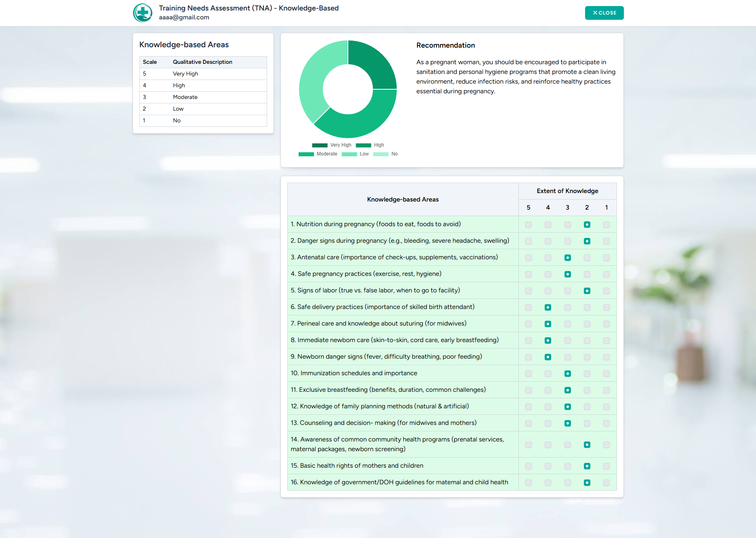The width and height of the screenshot is (756, 538).
Task: Select rating 5 for Signs of labor
Action: coord(529,290)
